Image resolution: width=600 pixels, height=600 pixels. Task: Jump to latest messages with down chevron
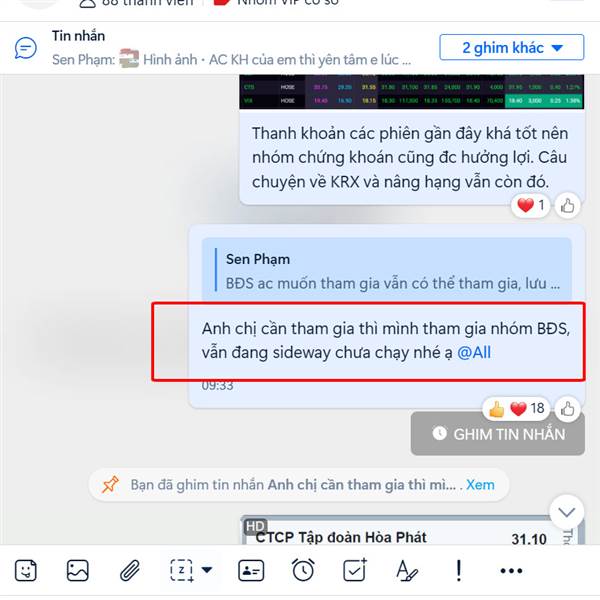[566, 512]
